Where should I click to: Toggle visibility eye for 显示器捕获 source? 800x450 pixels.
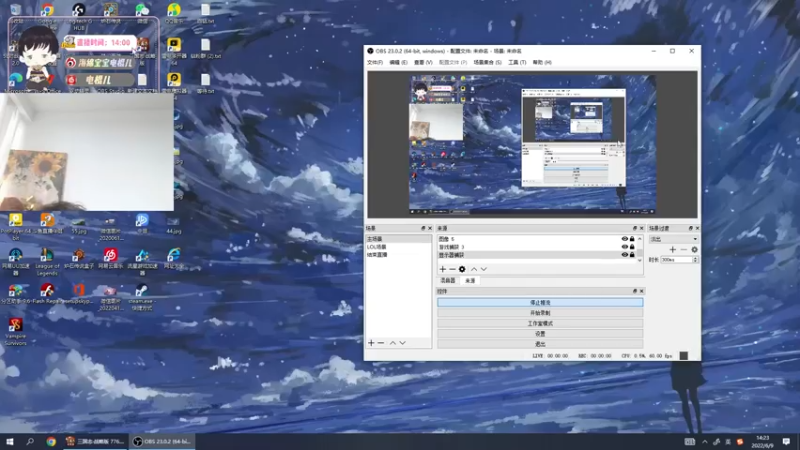tap(624, 255)
